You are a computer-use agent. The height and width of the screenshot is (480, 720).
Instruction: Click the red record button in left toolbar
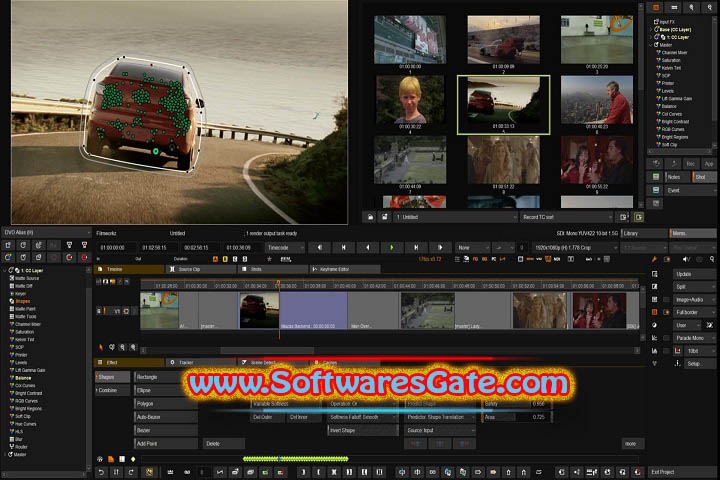[x=84, y=257]
